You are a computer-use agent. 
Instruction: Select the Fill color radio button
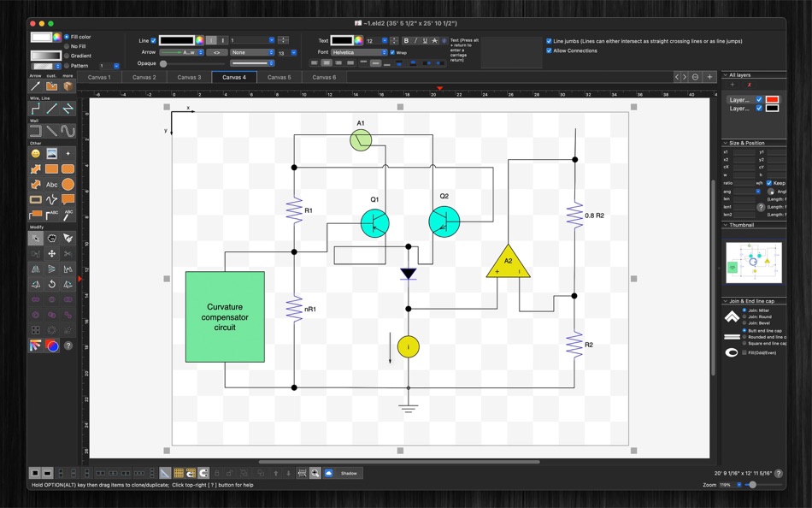pos(67,37)
